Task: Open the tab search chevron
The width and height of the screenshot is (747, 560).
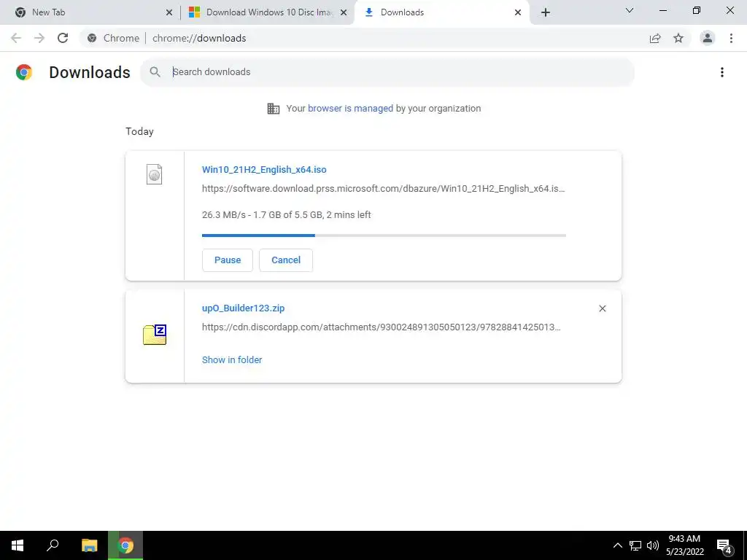Action: (630, 10)
